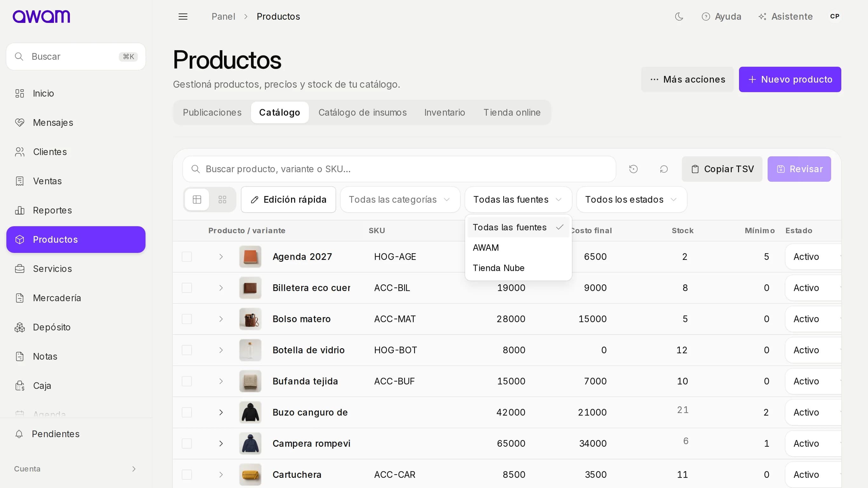Check the Billetera eco cuero row checkbox
The image size is (868, 488).
coord(187,288)
